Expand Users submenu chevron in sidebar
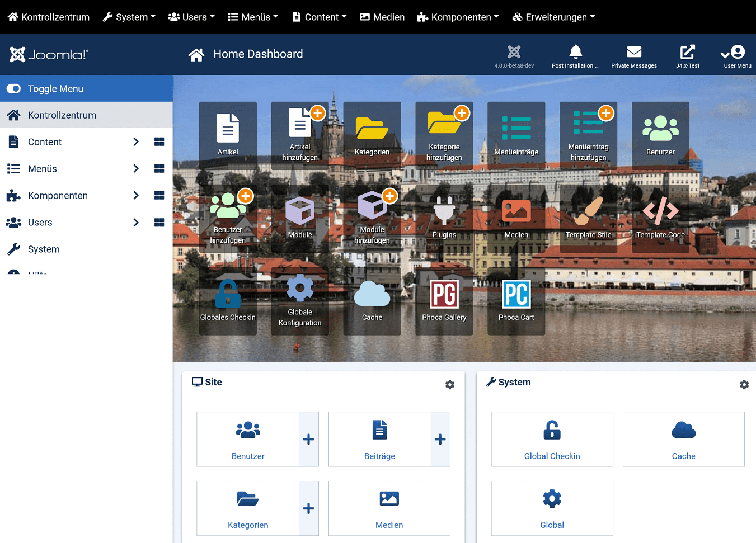 pyautogui.click(x=135, y=223)
